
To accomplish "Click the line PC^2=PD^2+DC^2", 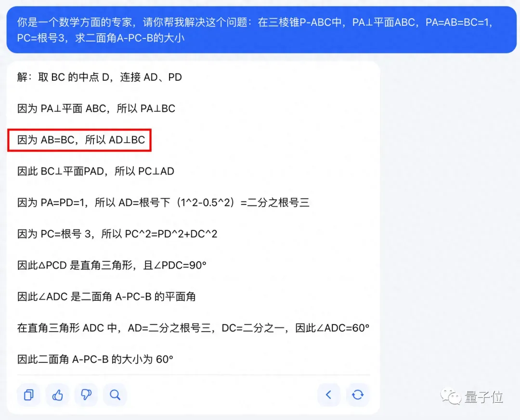I will click(117, 234).
